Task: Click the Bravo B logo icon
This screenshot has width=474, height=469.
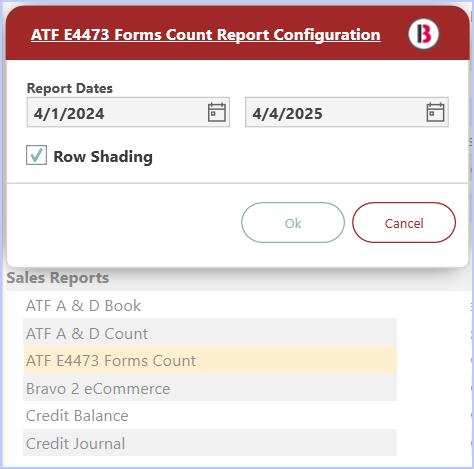Action: pyautogui.click(x=423, y=34)
